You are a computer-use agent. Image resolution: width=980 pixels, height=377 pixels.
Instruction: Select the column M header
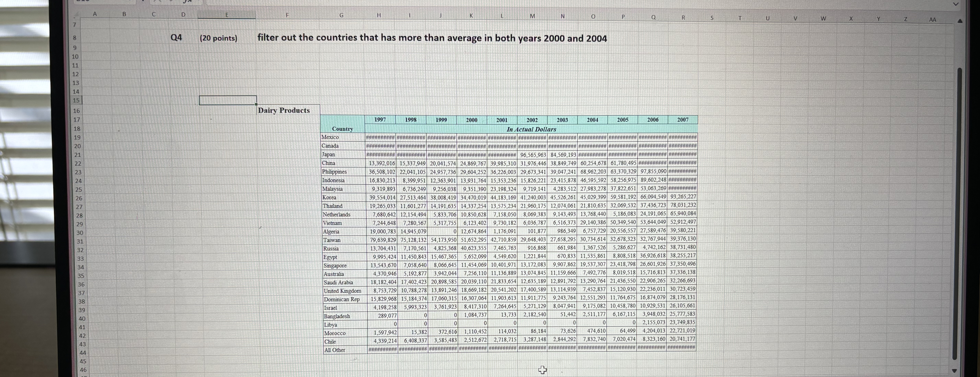point(532,16)
